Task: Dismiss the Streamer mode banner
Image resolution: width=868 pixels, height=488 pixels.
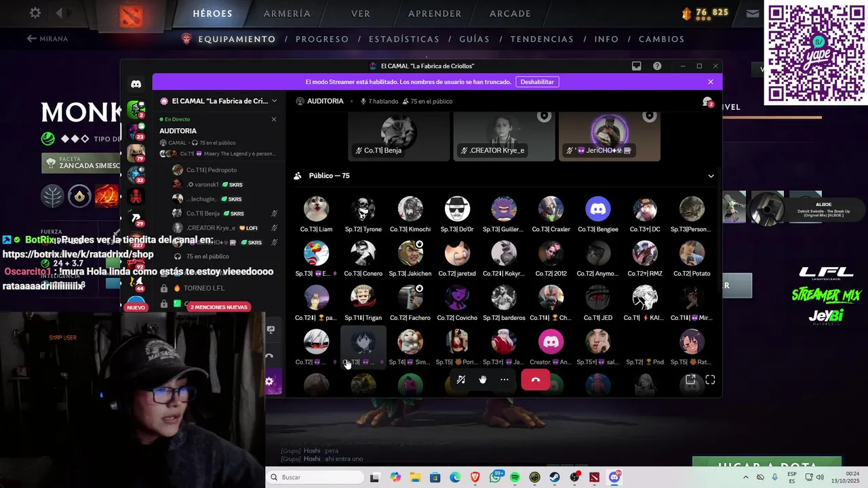Action: tap(710, 82)
